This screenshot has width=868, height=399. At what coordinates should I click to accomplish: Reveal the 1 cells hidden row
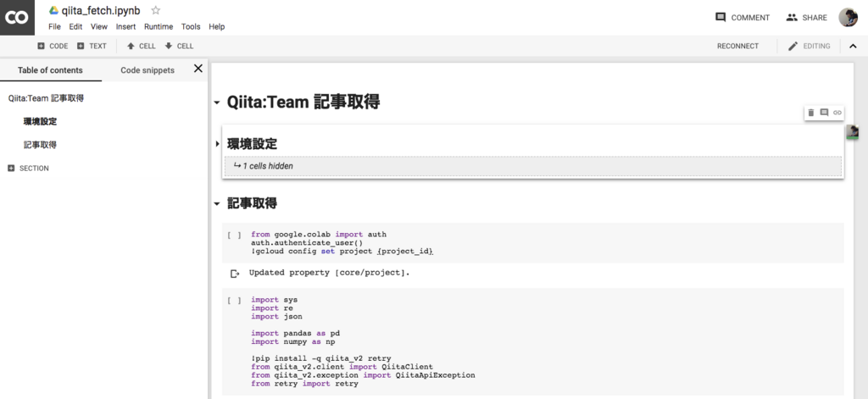click(532, 166)
